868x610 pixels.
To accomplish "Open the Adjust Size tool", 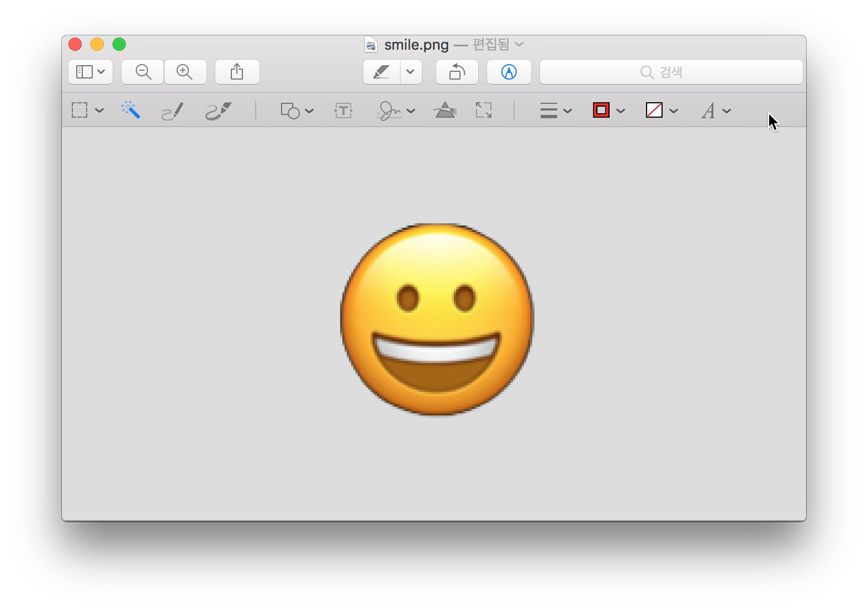I will point(484,110).
